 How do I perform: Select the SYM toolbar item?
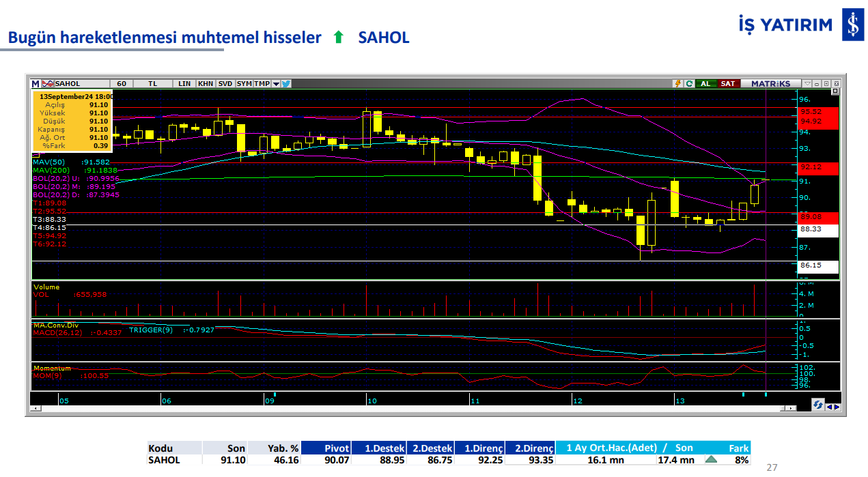coord(244,84)
